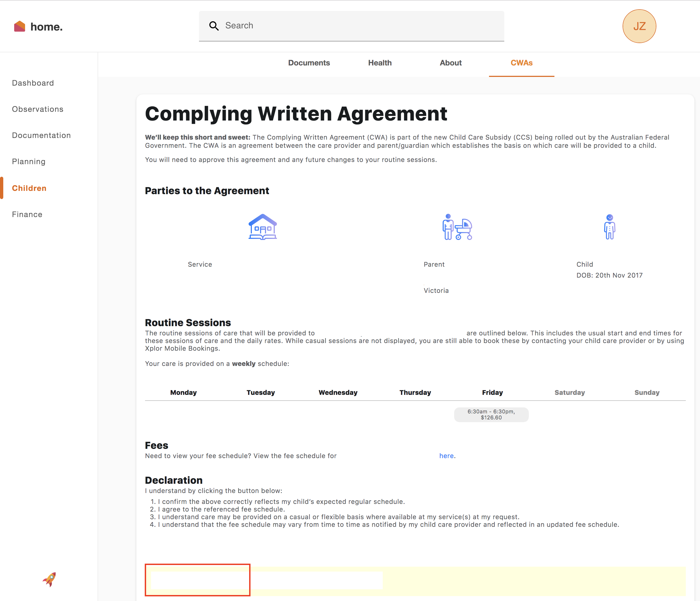Click the home logo icon
The height and width of the screenshot is (601, 700).
point(20,26)
